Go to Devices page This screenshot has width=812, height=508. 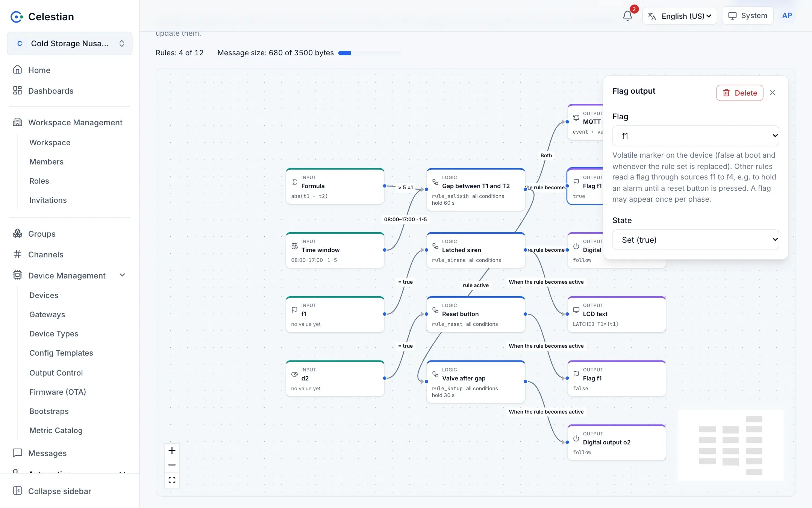pyautogui.click(x=44, y=295)
